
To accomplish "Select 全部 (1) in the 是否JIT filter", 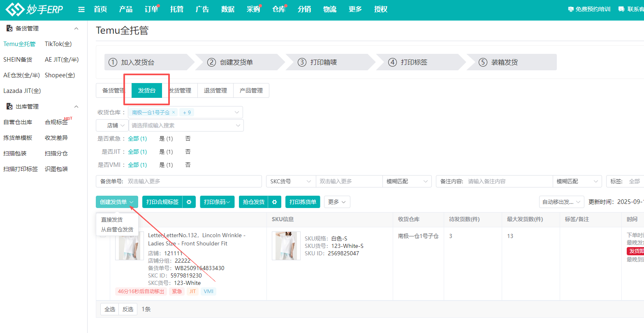I will coord(137,152).
